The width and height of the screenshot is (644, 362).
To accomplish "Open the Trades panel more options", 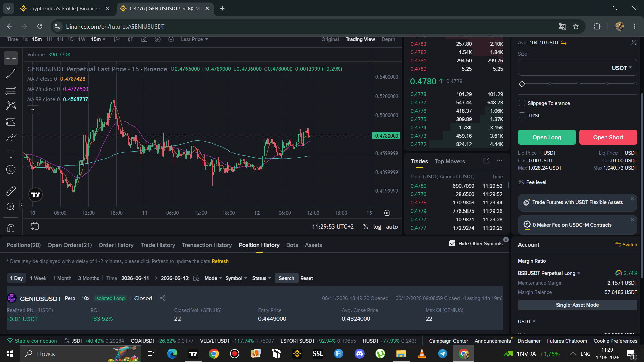I will tap(500, 161).
